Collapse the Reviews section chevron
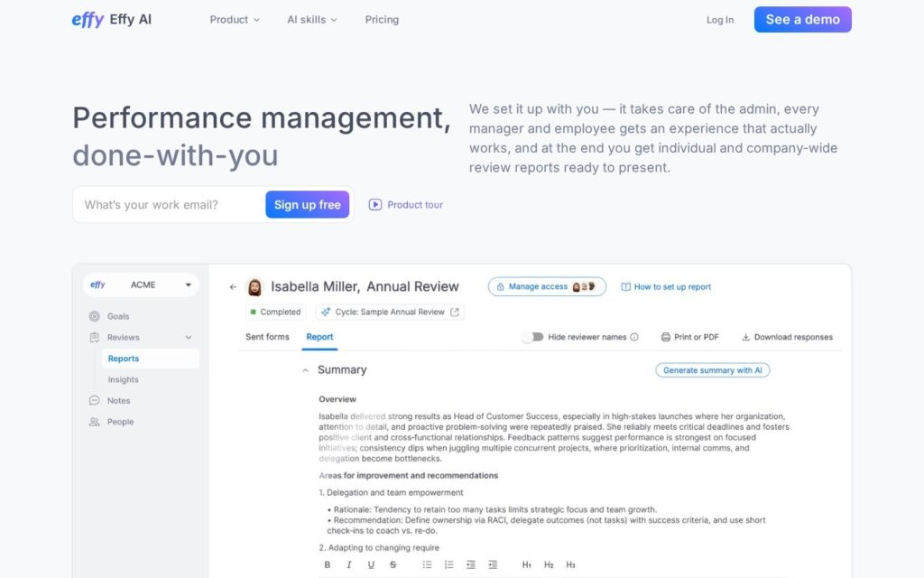The width and height of the screenshot is (924, 578). (188, 338)
